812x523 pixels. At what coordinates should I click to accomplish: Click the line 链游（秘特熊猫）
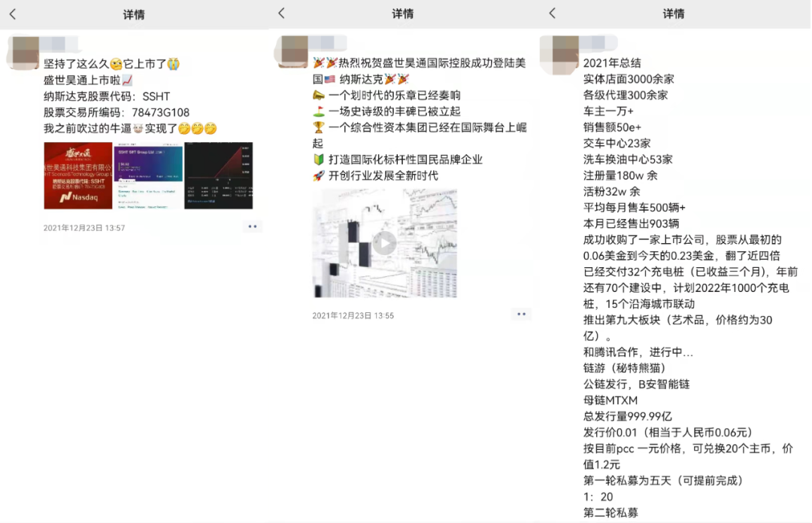coord(625,369)
